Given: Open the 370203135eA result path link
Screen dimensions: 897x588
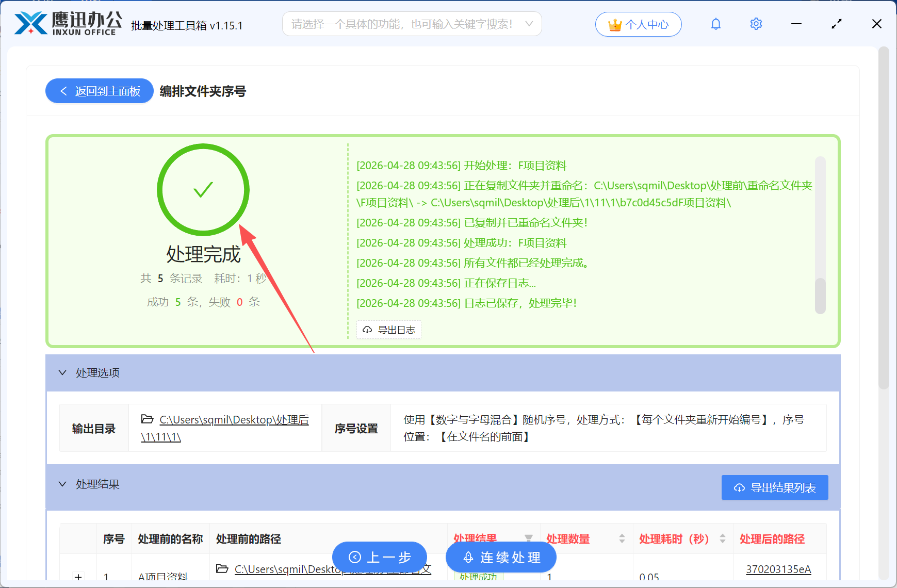Looking at the screenshot, I should pyautogui.click(x=778, y=569).
